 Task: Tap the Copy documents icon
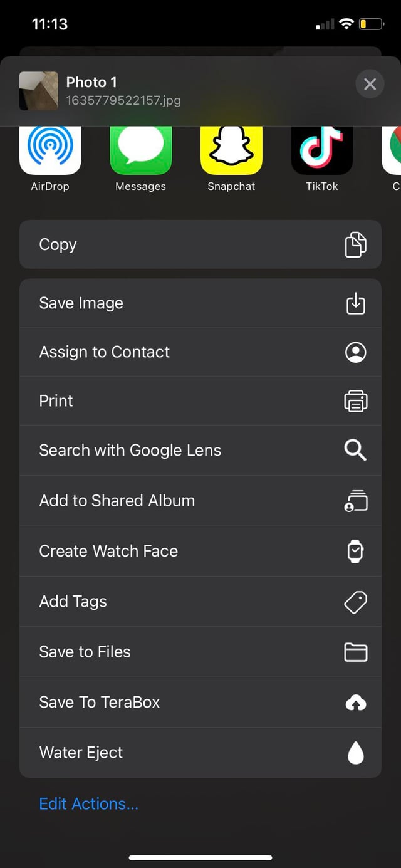(x=355, y=244)
